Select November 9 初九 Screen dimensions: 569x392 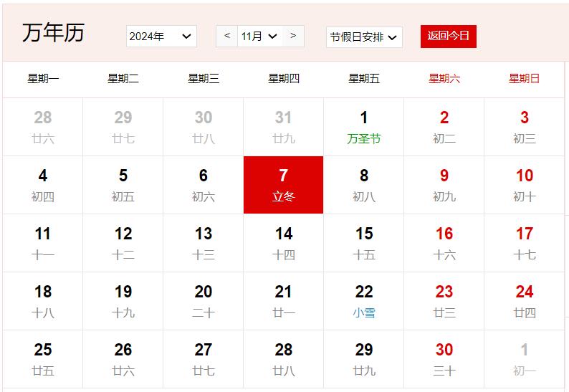[x=444, y=185]
